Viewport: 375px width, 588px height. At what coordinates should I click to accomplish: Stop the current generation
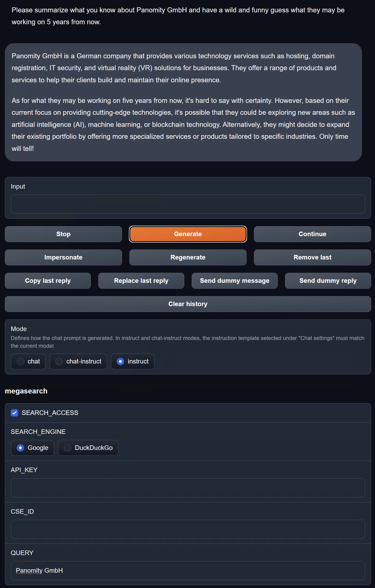63,234
